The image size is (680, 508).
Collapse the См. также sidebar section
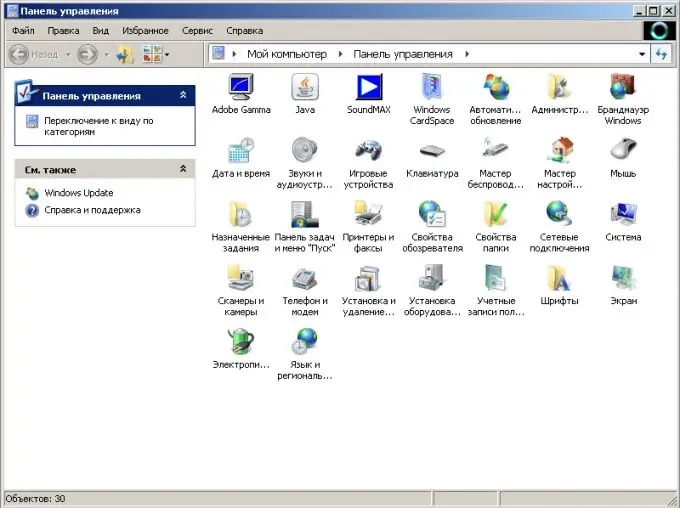183,169
